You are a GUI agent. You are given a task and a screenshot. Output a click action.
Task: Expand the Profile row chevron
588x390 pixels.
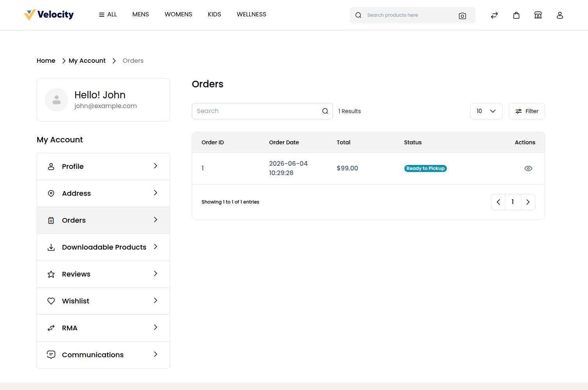coord(156,166)
